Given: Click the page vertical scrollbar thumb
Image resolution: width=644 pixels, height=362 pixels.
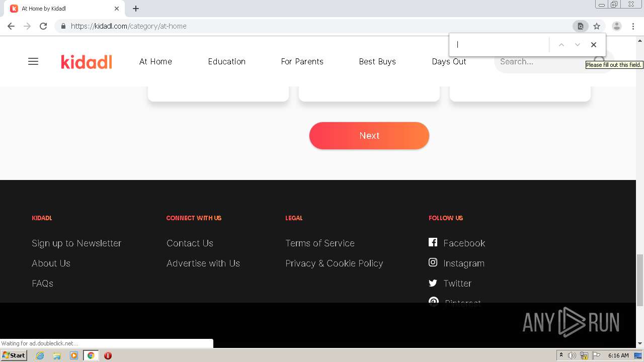Looking at the screenshot, I should coord(640,280).
